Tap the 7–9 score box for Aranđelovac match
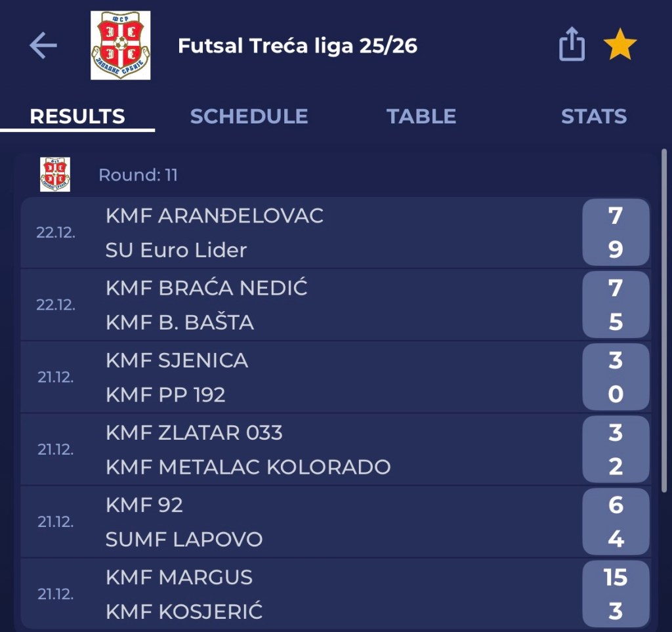The height and width of the screenshot is (632, 672). (615, 233)
